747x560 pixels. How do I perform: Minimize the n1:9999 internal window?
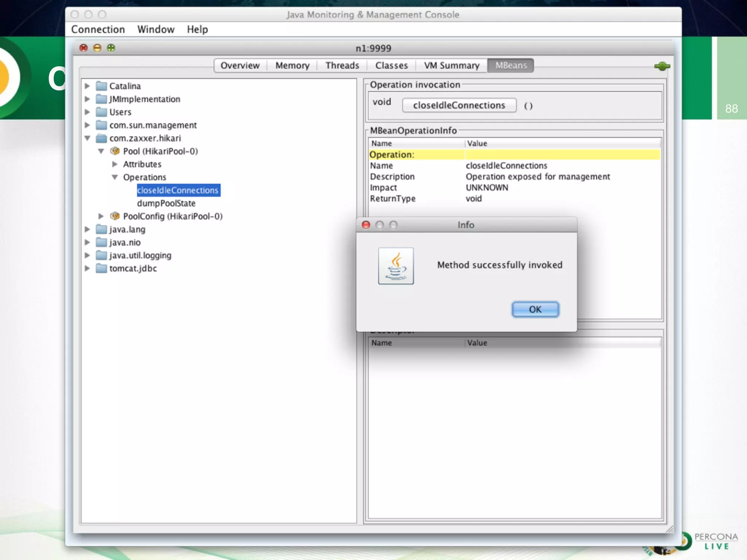pos(97,48)
